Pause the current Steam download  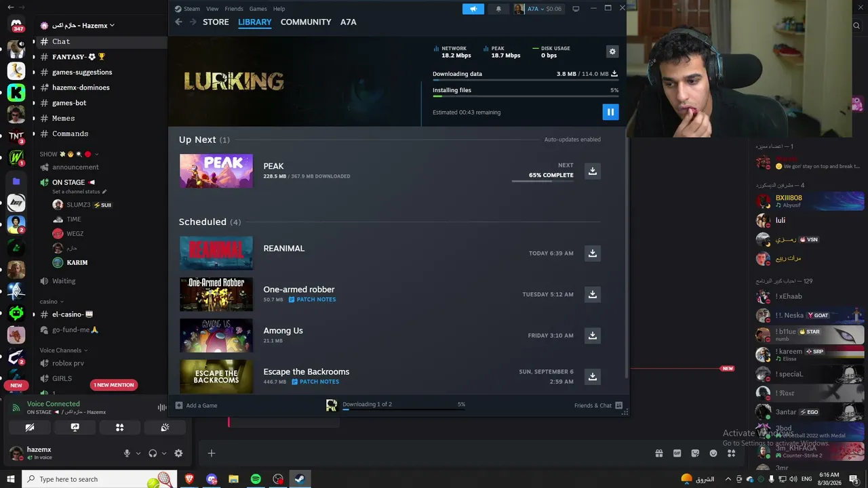610,113
